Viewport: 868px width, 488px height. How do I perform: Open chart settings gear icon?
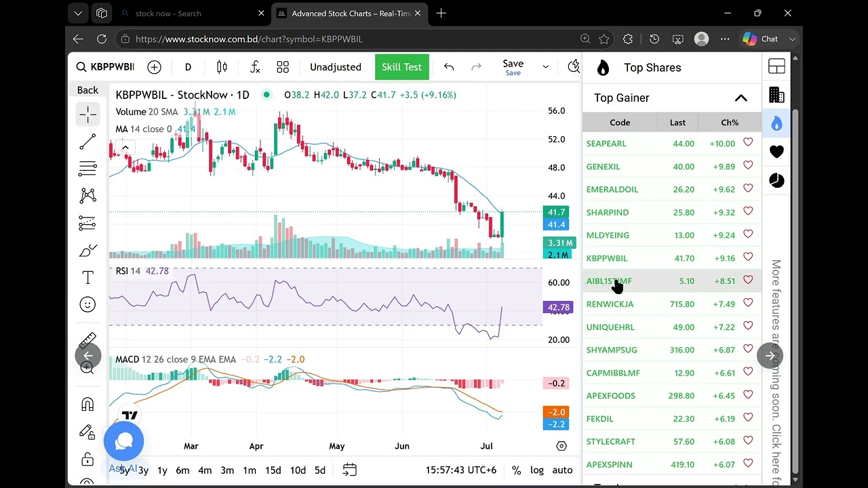pyautogui.click(x=561, y=446)
